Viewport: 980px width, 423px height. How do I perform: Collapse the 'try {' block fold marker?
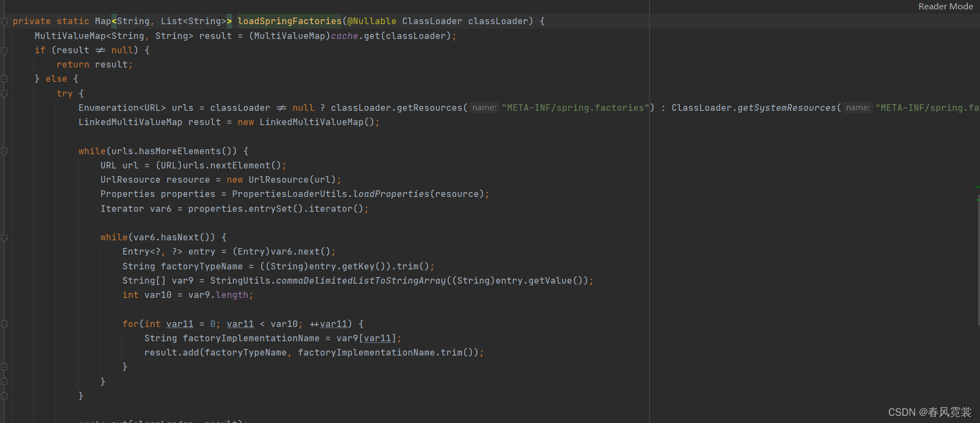(x=4, y=94)
